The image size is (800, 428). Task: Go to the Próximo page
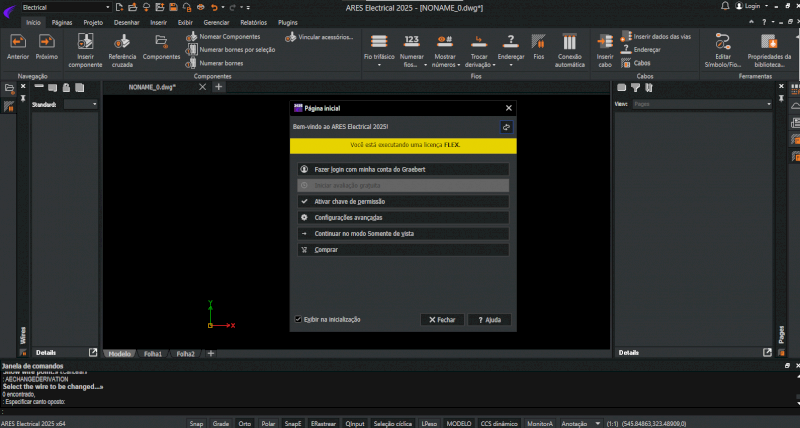click(x=46, y=47)
